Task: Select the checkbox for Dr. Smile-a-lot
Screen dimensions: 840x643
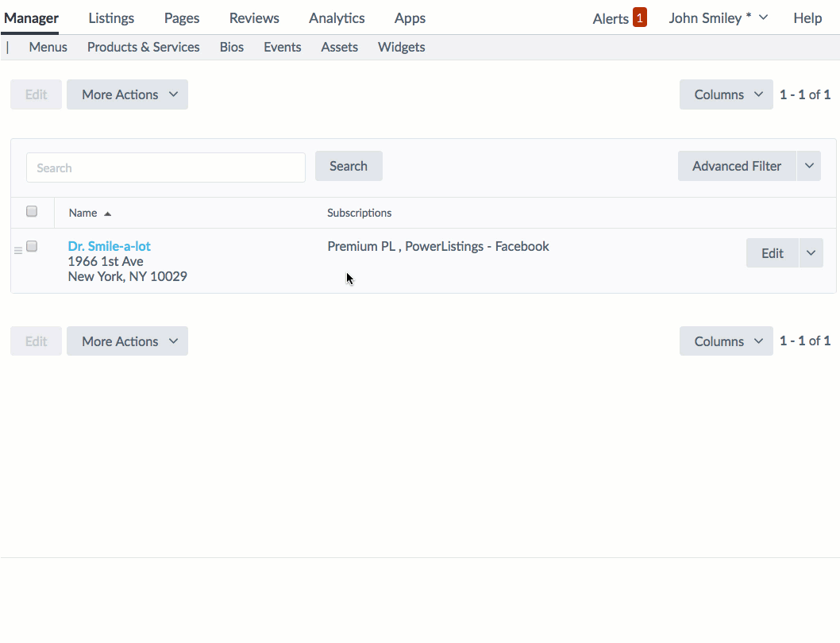Action: [31, 246]
